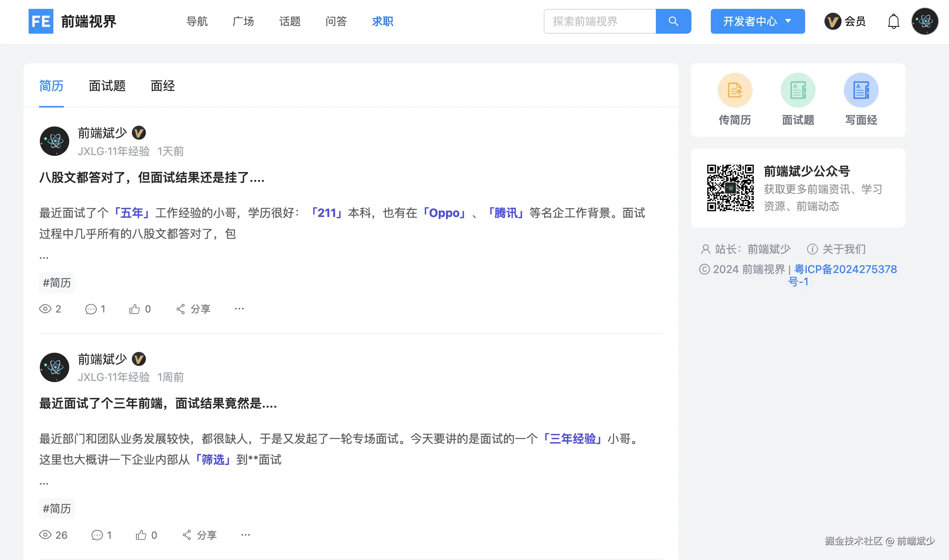
Task: Open more options on first post
Action: [x=239, y=309]
